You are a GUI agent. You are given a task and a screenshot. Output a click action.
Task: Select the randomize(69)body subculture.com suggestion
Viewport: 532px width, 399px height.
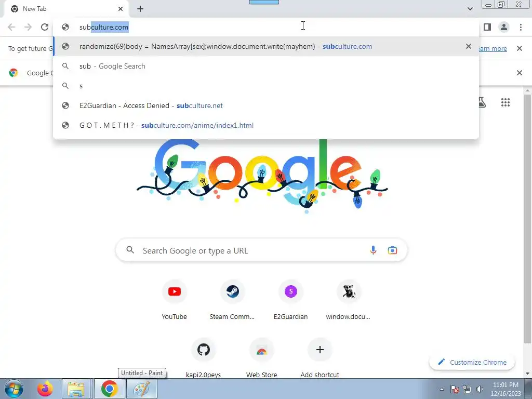(266, 46)
